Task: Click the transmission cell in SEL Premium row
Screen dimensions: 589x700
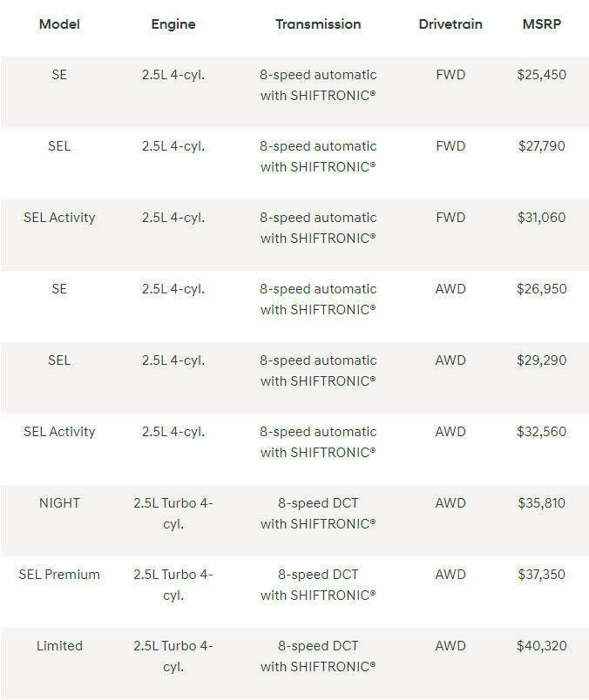Action: (x=318, y=585)
